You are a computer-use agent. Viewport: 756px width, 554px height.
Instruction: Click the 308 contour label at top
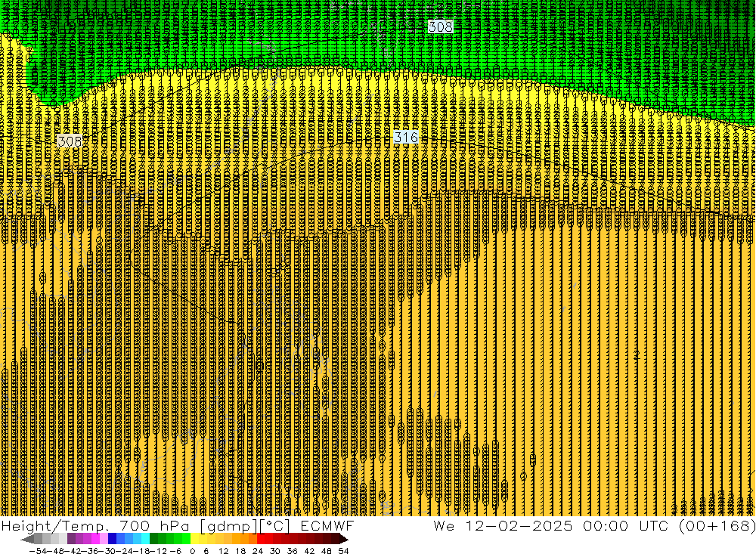[441, 26]
